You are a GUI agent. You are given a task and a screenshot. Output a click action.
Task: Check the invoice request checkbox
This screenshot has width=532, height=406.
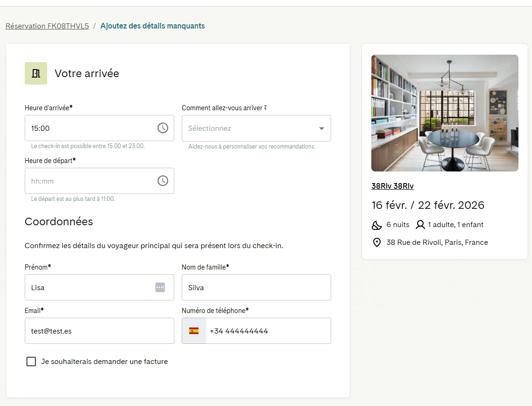(x=31, y=362)
